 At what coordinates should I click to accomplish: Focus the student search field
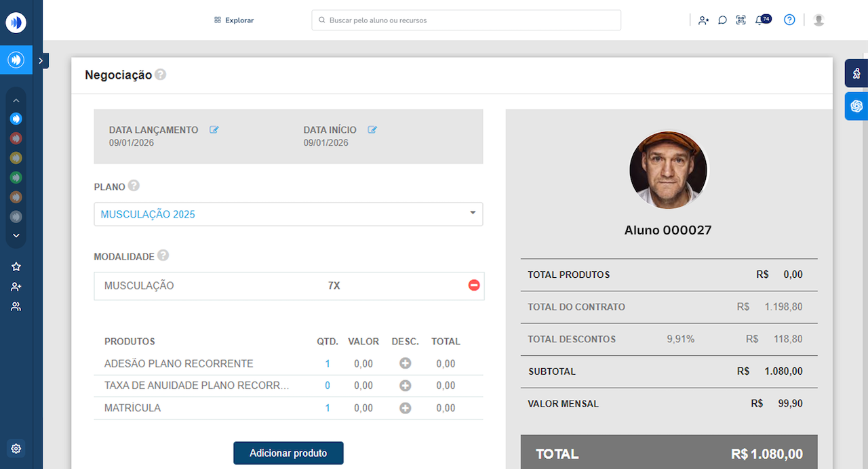coord(467,20)
